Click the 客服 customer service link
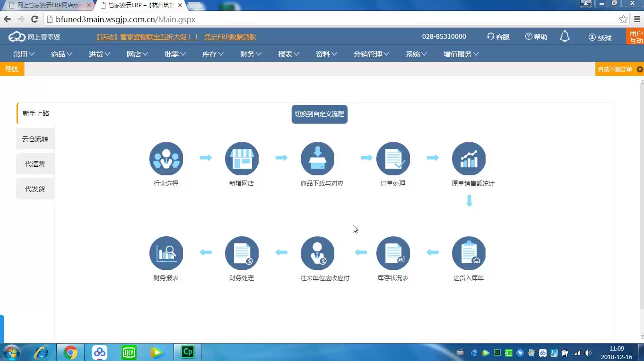This screenshot has width=644, height=361. pyautogui.click(x=498, y=37)
